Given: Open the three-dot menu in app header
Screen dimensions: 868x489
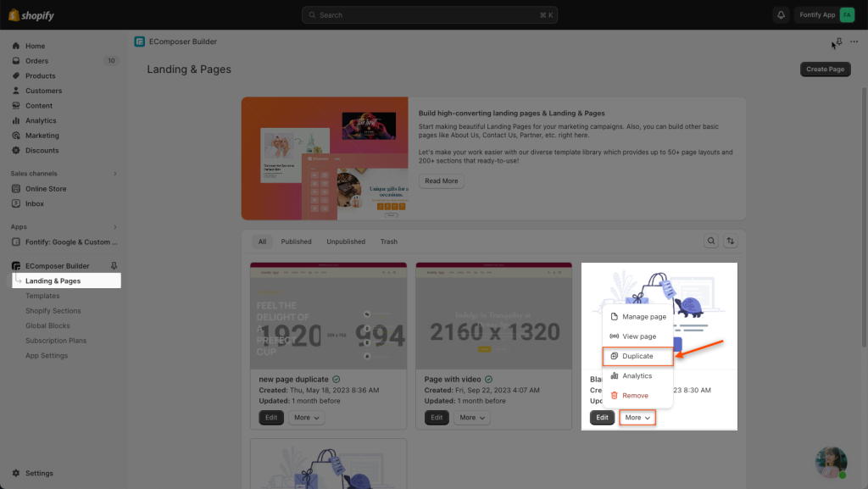Looking at the screenshot, I should 854,42.
